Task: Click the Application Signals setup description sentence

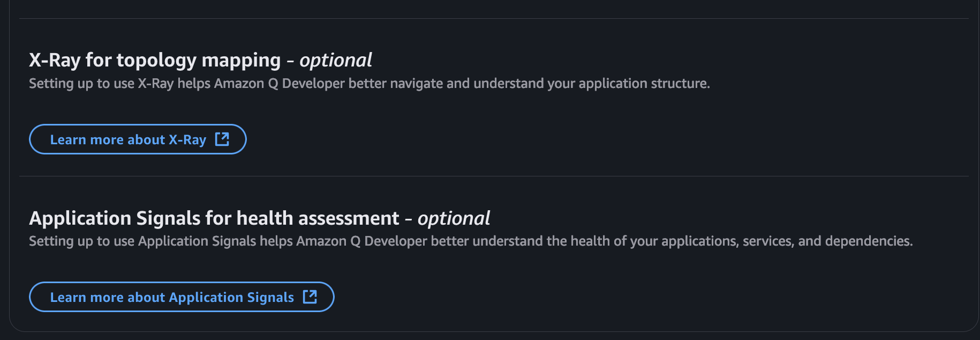Action: pyautogui.click(x=471, y=241)
